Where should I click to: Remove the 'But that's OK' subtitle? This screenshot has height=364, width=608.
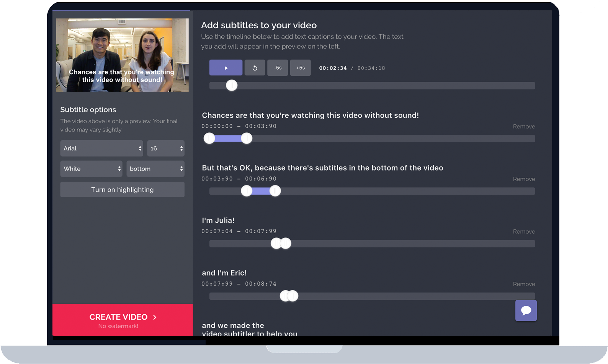tap(524, 179)
